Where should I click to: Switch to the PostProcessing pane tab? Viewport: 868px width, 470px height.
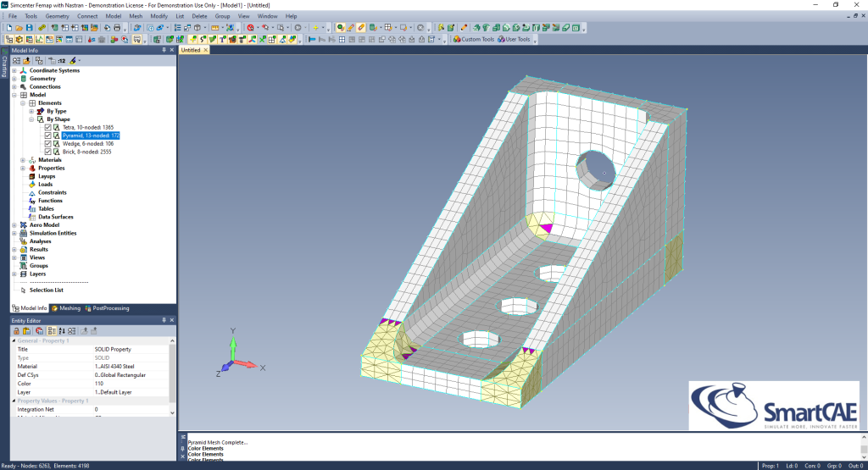point(108,308)
